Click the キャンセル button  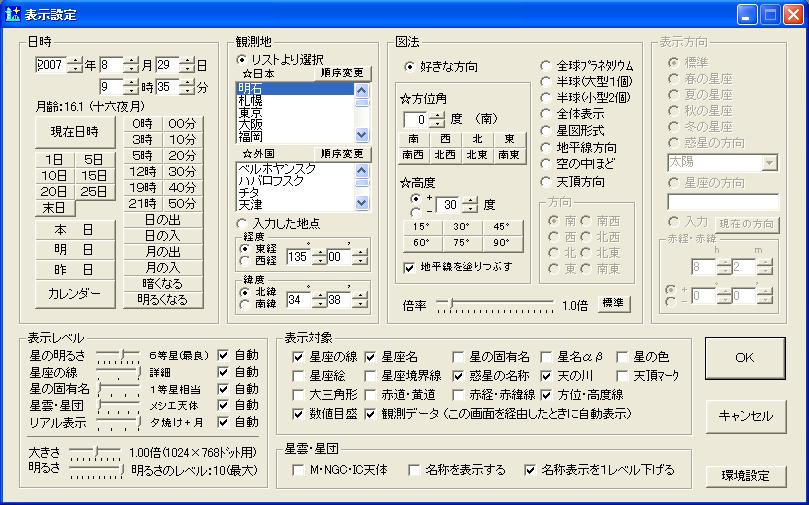coord(746,416)
